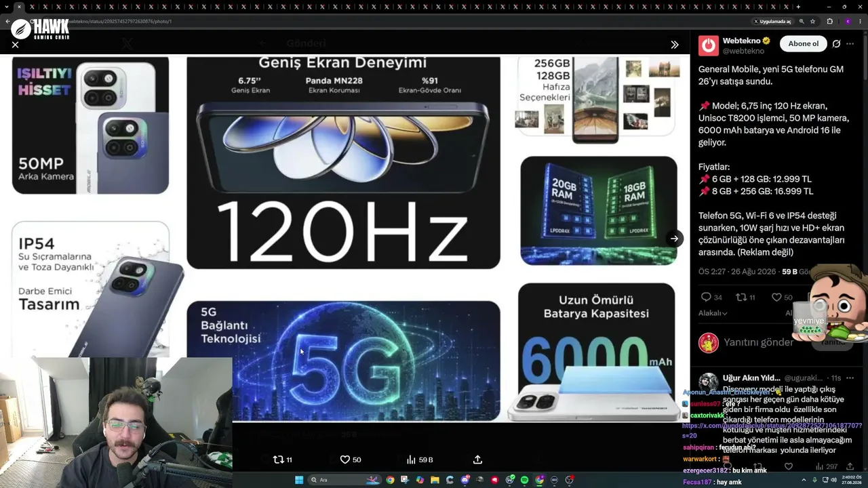This screenshot has height=488, width=868.
Task: Show hidden system tray icons chevron
Action: click(x=804, y=480)
